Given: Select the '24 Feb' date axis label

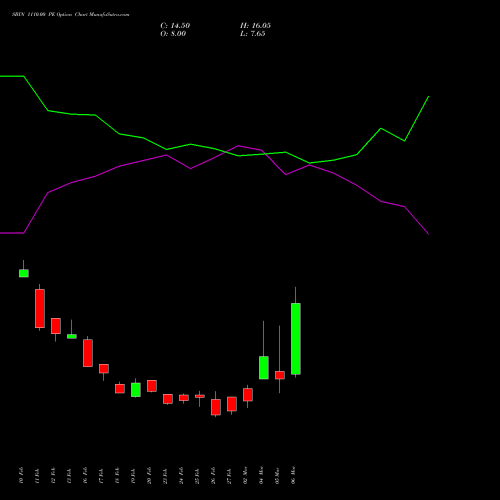Looking at the screenshot, I should pos(181,476).
